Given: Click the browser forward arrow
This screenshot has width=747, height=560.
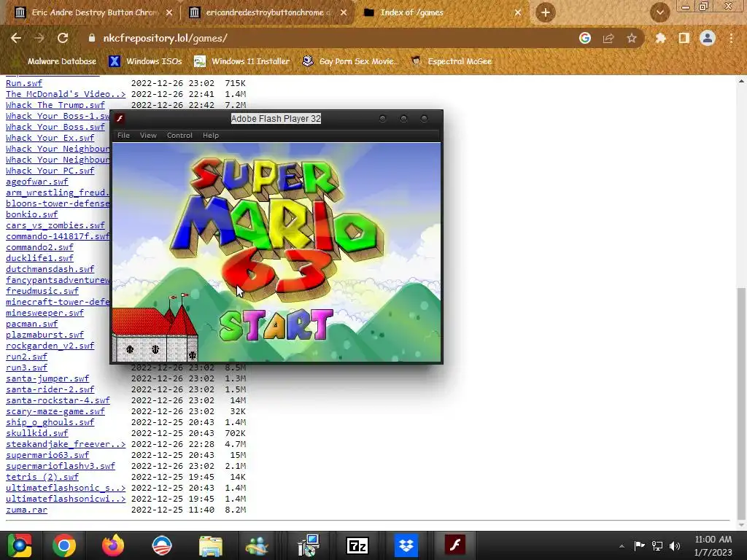Looking at the screenshot, I should [39, 38].
